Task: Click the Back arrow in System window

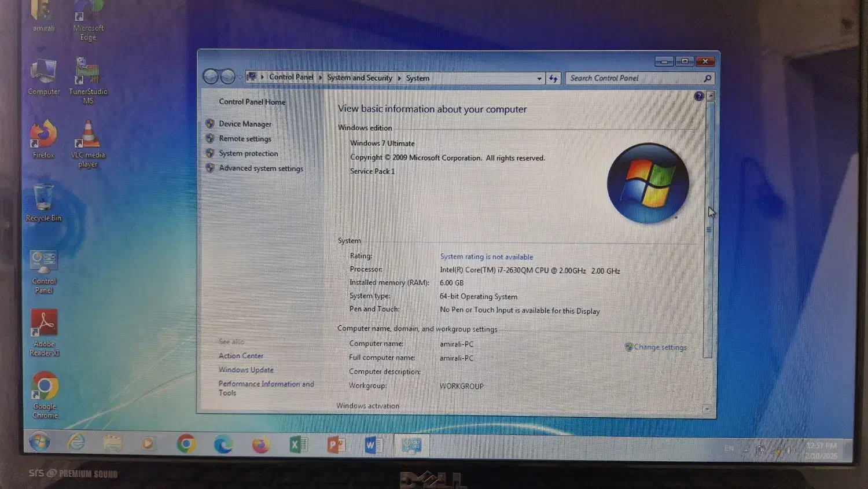Action: 211,76
